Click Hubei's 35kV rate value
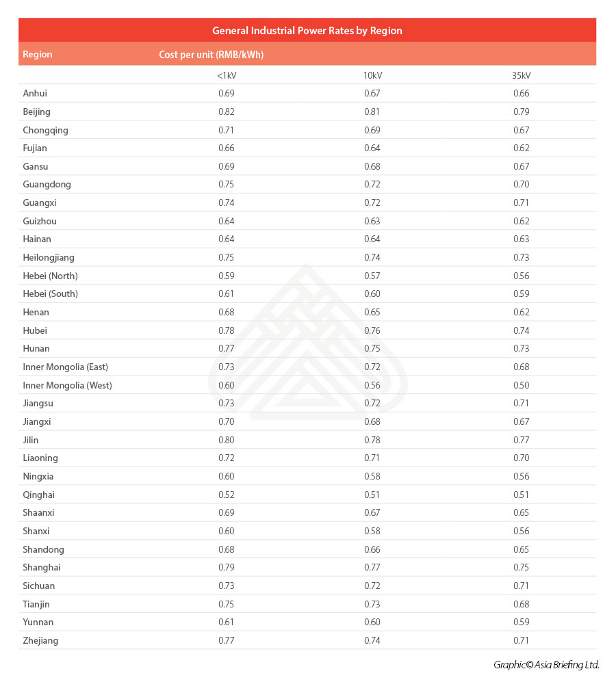616x682 pixels. coord(522,330)
